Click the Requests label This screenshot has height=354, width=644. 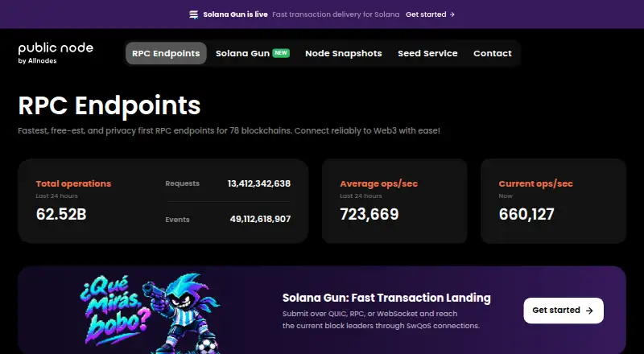coord(183,183)
